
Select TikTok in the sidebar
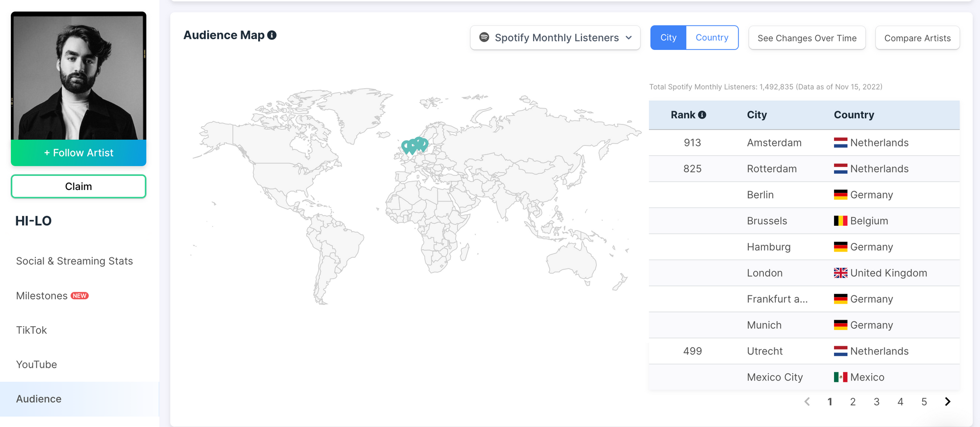[x=31, y=330]
